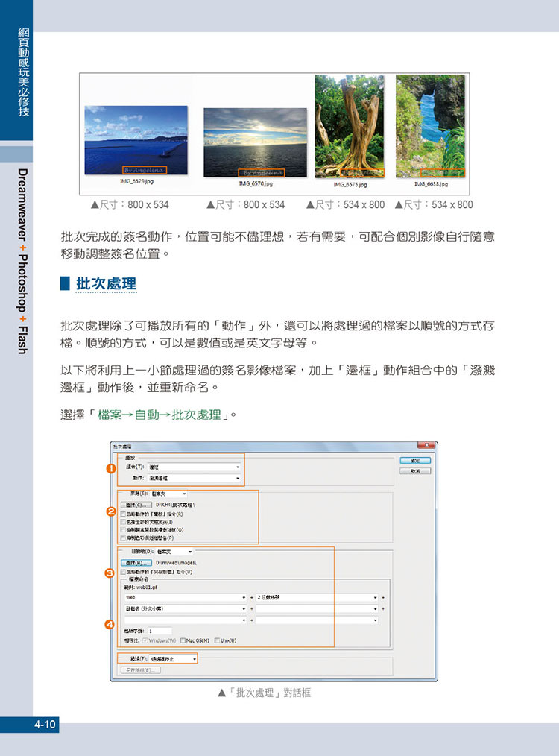Toggle 包括全部的次檔案夾 checkbox
Screen dimensions: 559x756
point(123,522)
